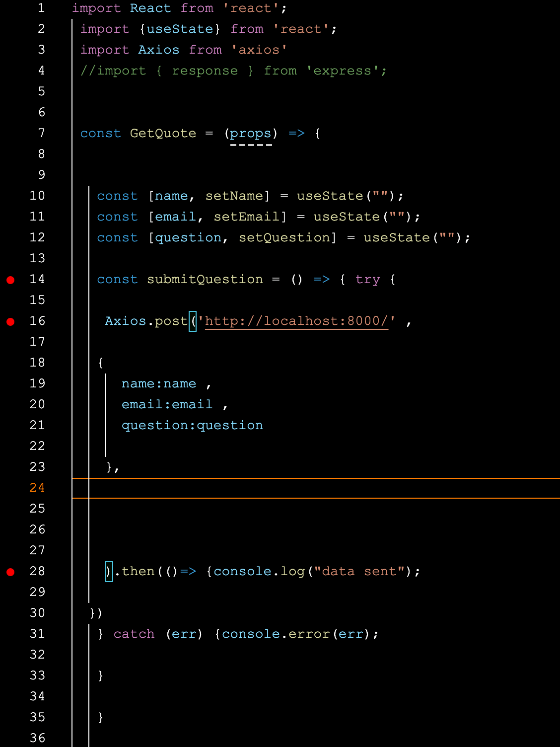Click the catch keyword on line 31
This screenshot has width=560, height=747.
point(134,634)
